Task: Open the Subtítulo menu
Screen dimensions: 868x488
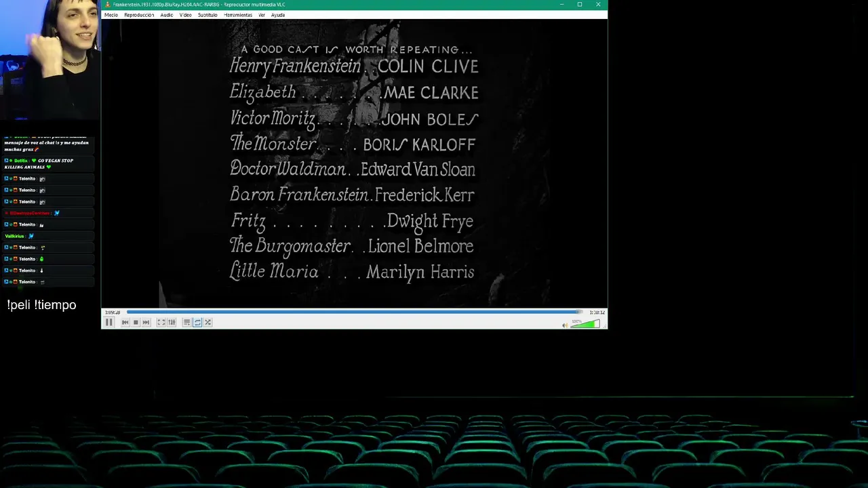Action: click(208, 15)
